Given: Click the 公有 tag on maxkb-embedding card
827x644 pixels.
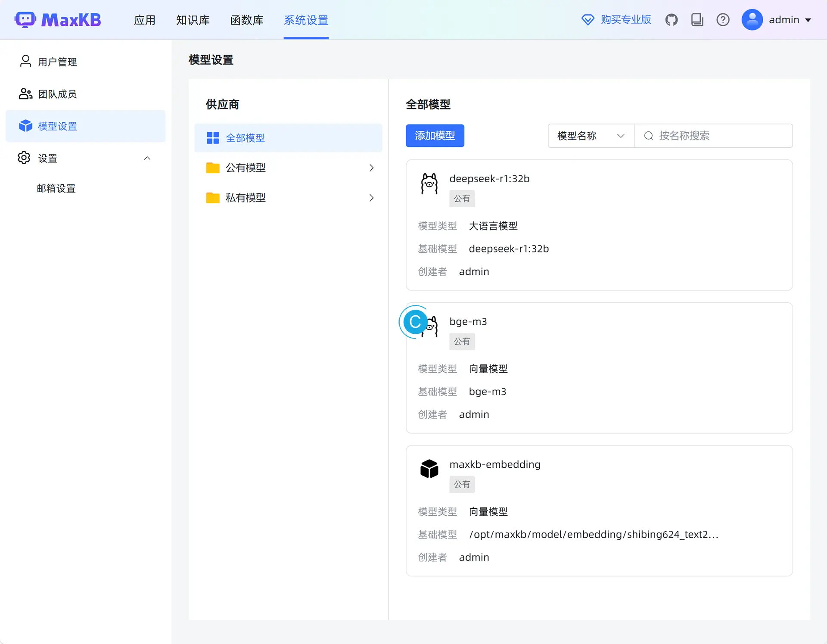Looking at the screenshot, I should 462,484.
